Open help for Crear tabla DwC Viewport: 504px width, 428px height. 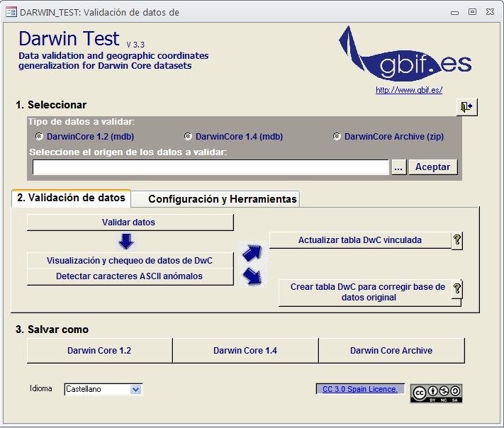[457, 288]
